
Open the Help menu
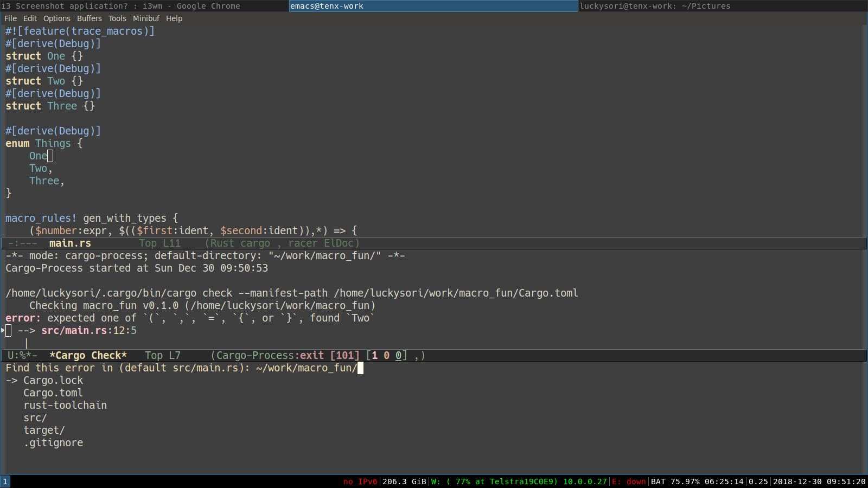[x=174, y=18]
